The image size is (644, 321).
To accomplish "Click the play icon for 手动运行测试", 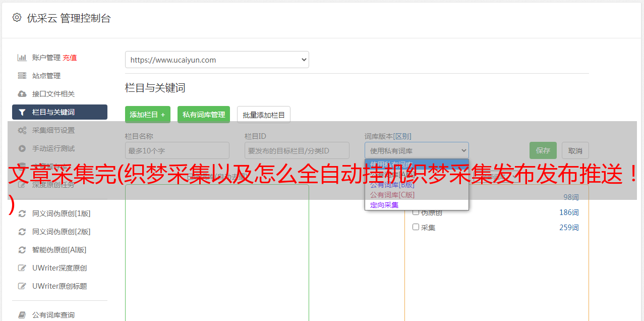I will click(22, 148).
